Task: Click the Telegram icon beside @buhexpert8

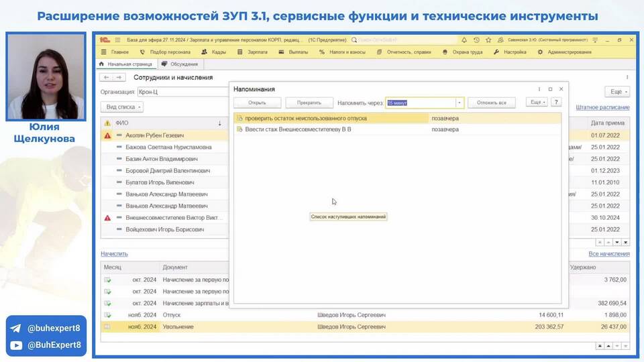Action: pos(15,328)
